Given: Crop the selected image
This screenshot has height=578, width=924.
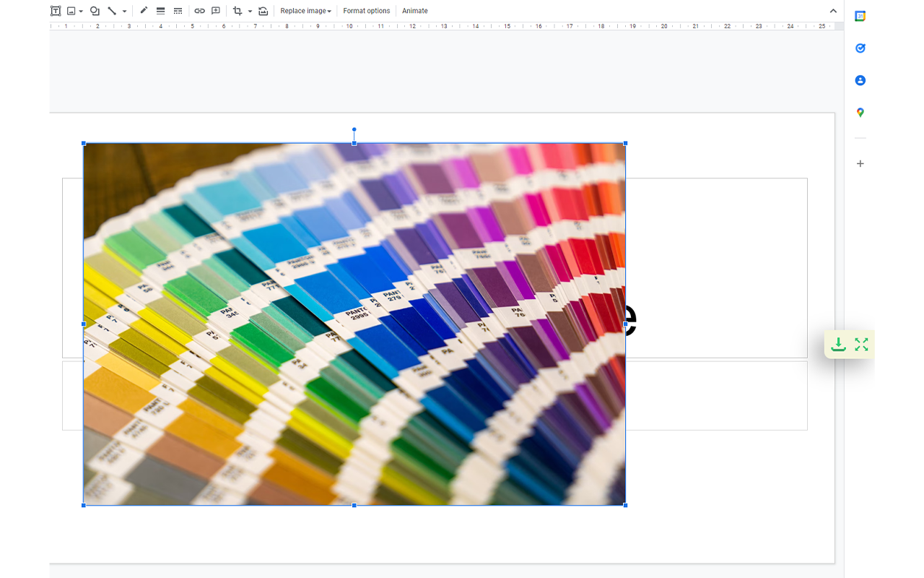Looking at the screenshot, I should [x=237, y=11].
